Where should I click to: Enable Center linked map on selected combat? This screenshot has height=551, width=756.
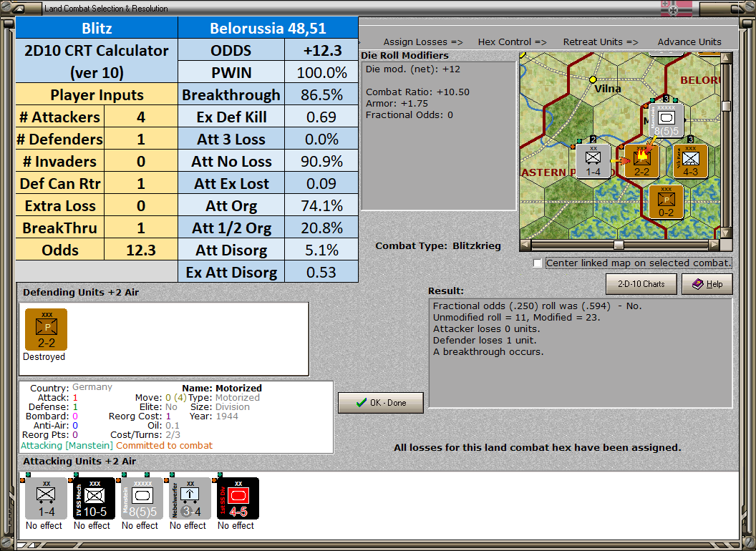538,263
